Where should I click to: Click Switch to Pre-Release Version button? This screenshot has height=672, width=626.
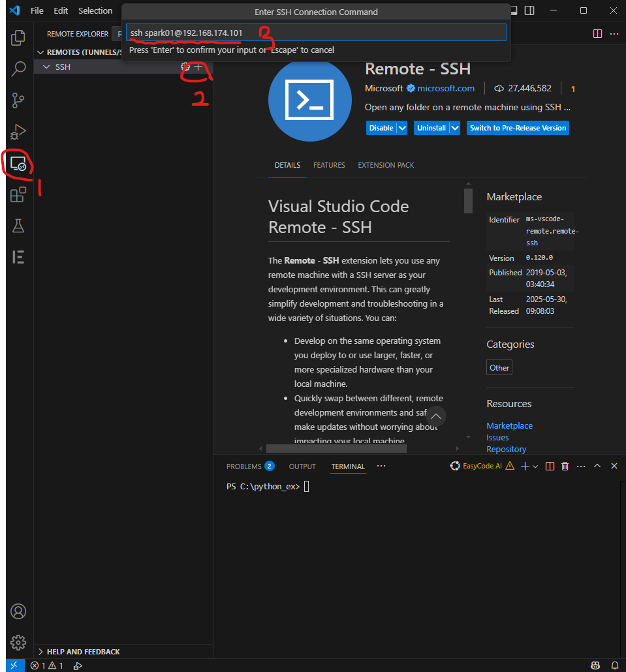518,128
